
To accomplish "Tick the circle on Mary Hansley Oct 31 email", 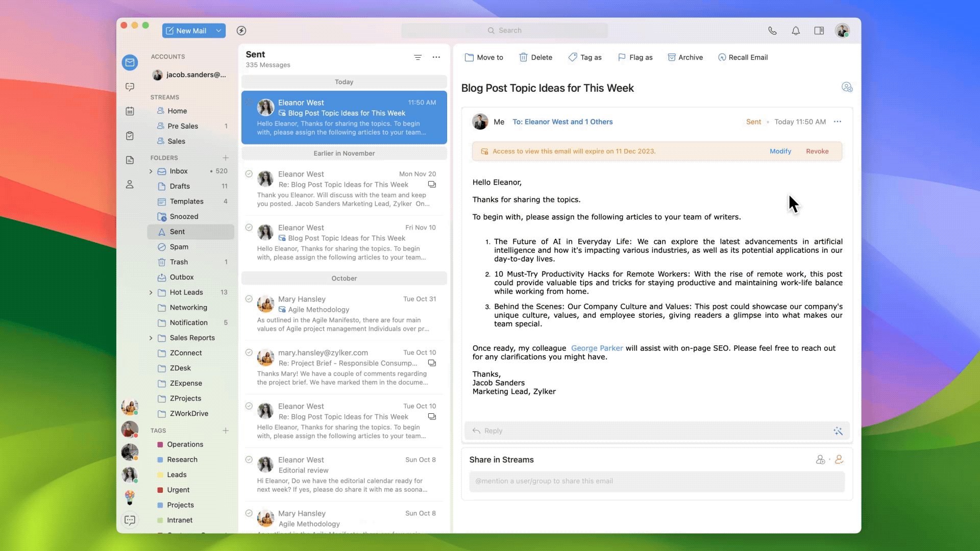I will [249, 299].
